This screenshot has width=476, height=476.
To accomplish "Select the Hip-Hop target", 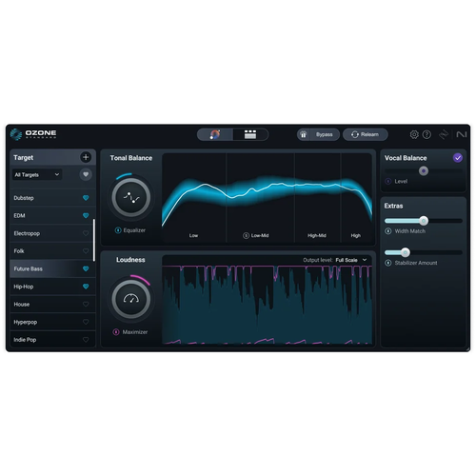I will (x=52, y=287).
